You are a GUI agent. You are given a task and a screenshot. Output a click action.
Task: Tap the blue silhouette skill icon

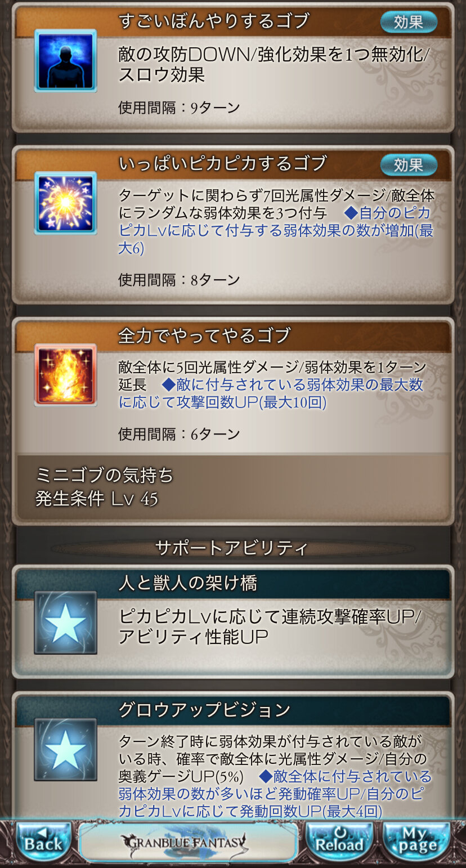pos(65,60)
